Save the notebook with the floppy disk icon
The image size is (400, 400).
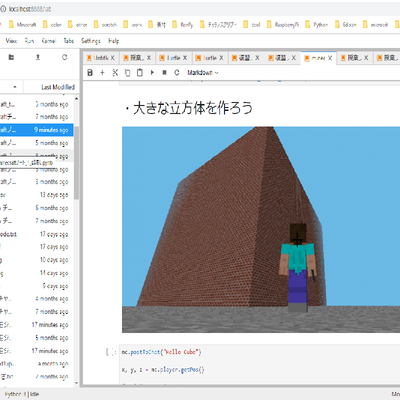click(x=90, y=72)
